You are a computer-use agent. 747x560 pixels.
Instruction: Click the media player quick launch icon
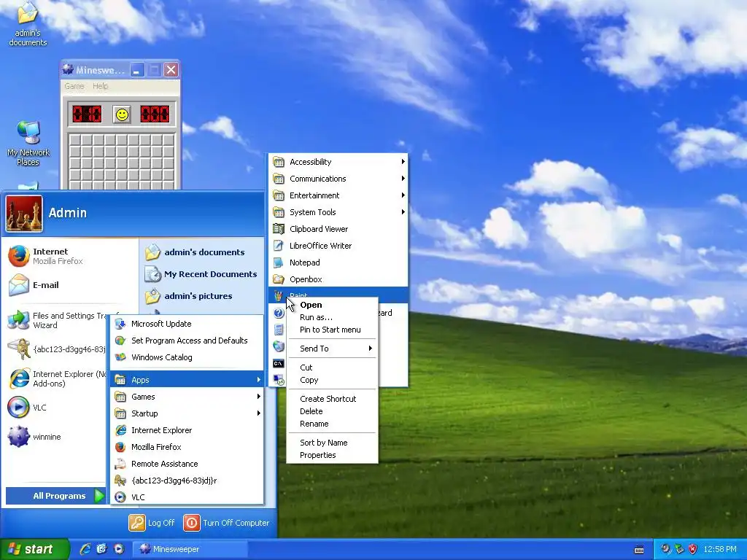coord(119,549)
